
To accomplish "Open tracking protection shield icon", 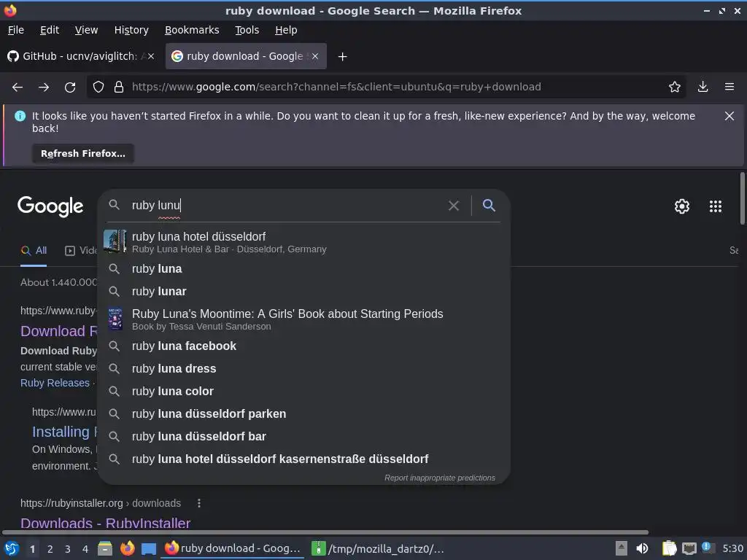I will click(x=98, y=87).
